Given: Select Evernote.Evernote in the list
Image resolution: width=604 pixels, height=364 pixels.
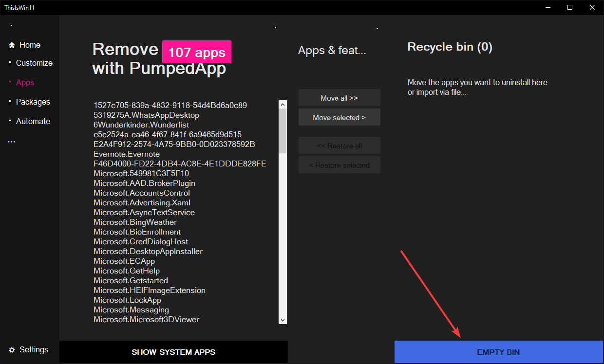Looking at the screenshot, I should pyautogui.click(x=127, y=154).
